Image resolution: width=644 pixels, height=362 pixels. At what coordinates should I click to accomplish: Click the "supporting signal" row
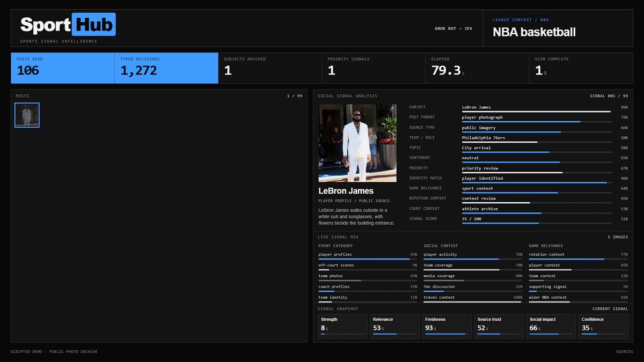(x=579, y=288)
